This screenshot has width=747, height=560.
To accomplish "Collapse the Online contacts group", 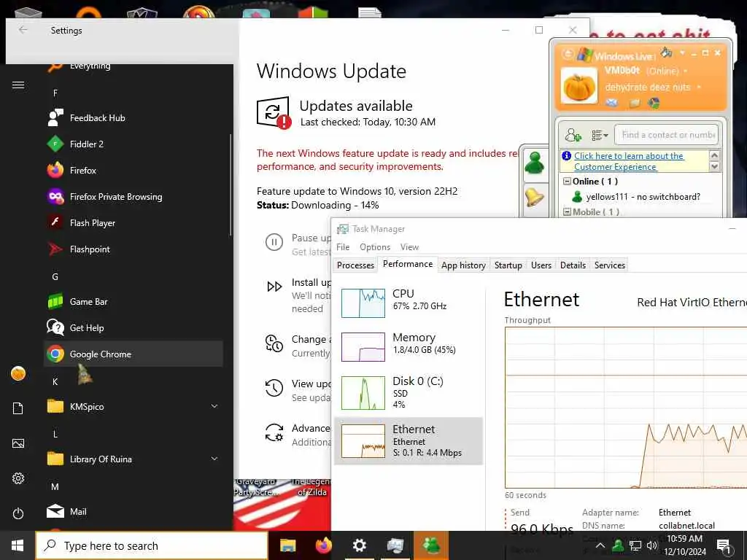I will (567, 182).
